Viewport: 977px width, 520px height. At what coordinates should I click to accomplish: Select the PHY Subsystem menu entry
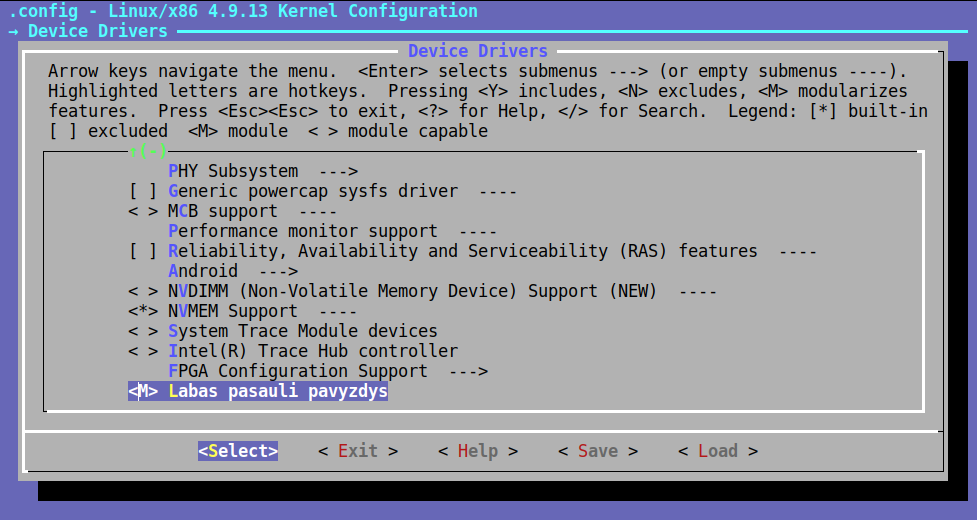click(x=232, y=171)
